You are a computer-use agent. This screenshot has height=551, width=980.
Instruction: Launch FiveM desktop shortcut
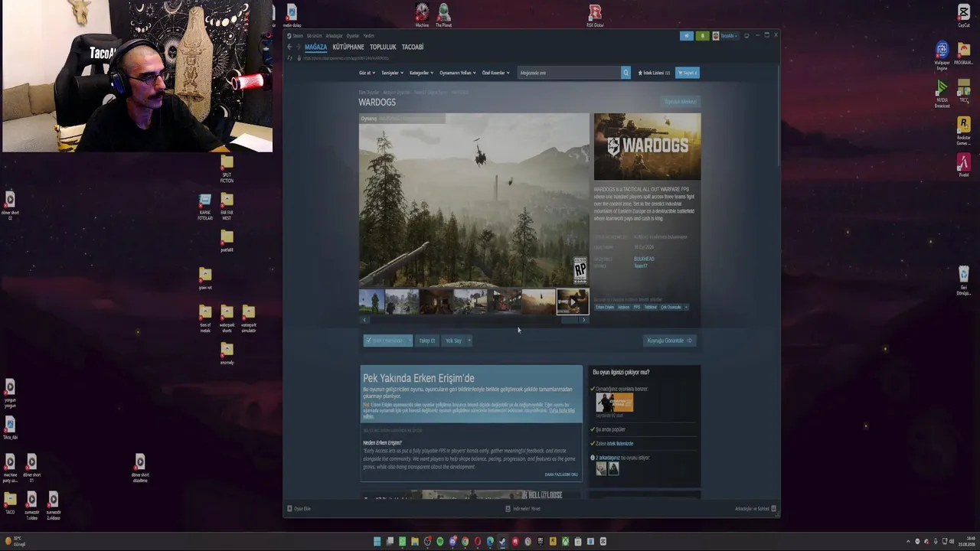click(x=964, y=165)
